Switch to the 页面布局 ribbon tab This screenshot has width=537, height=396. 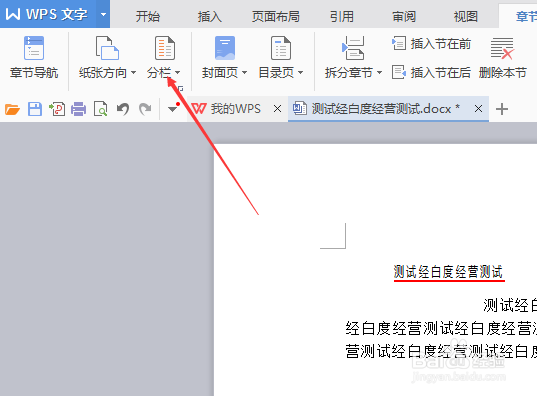tap(276, 16)
